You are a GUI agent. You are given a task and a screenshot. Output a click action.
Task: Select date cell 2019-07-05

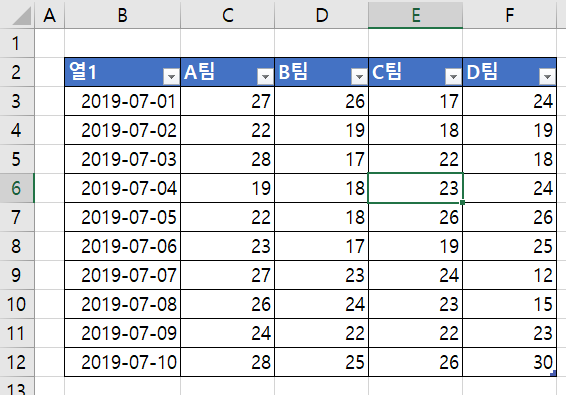tap(122, 217)
